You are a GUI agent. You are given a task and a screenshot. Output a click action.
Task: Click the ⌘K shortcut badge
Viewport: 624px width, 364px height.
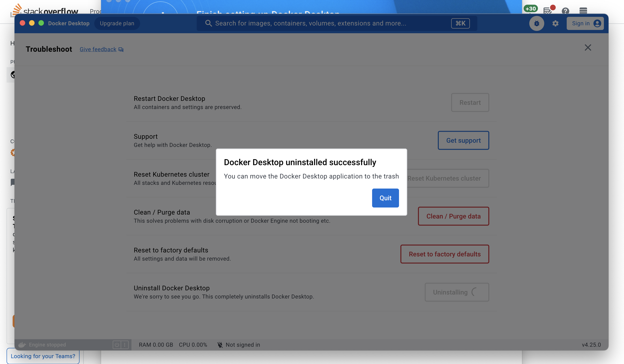[x=460, y=23]
